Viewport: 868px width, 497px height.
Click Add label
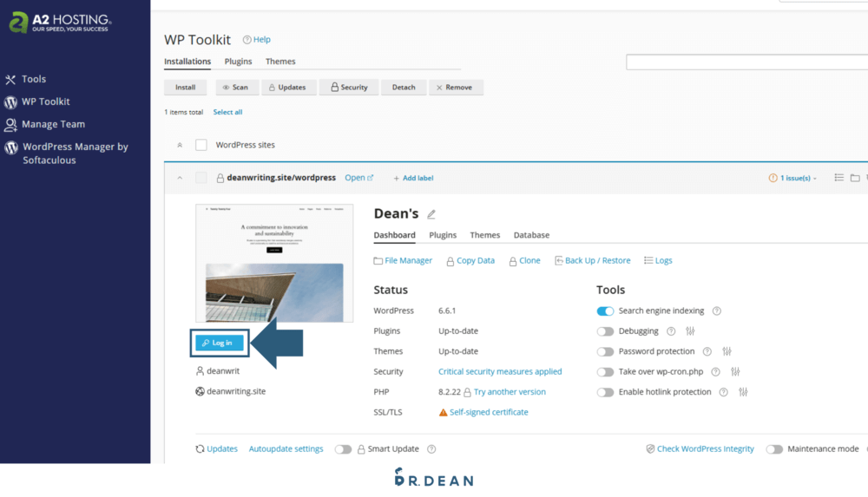pyautogui.click(x=413, y=178)
